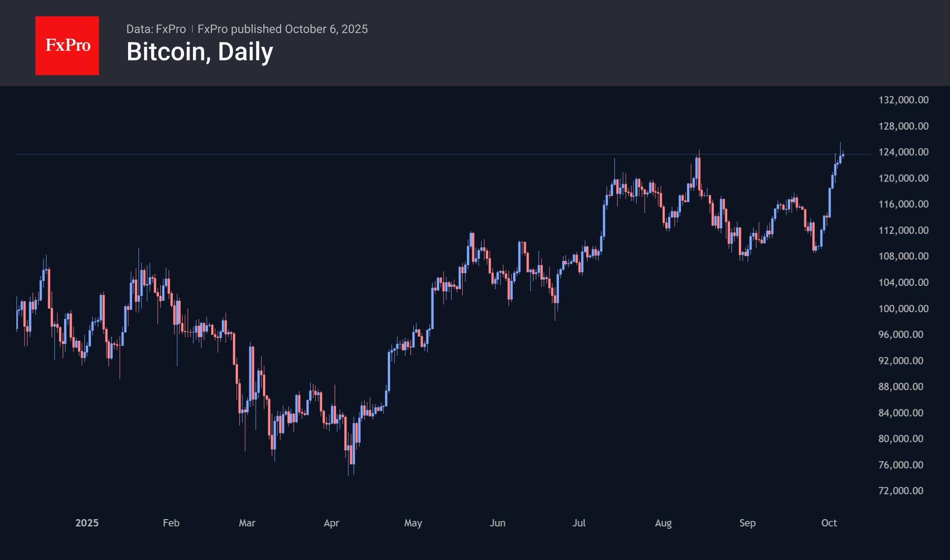Click the 88,000.00 price axis label

click(901, 387)
